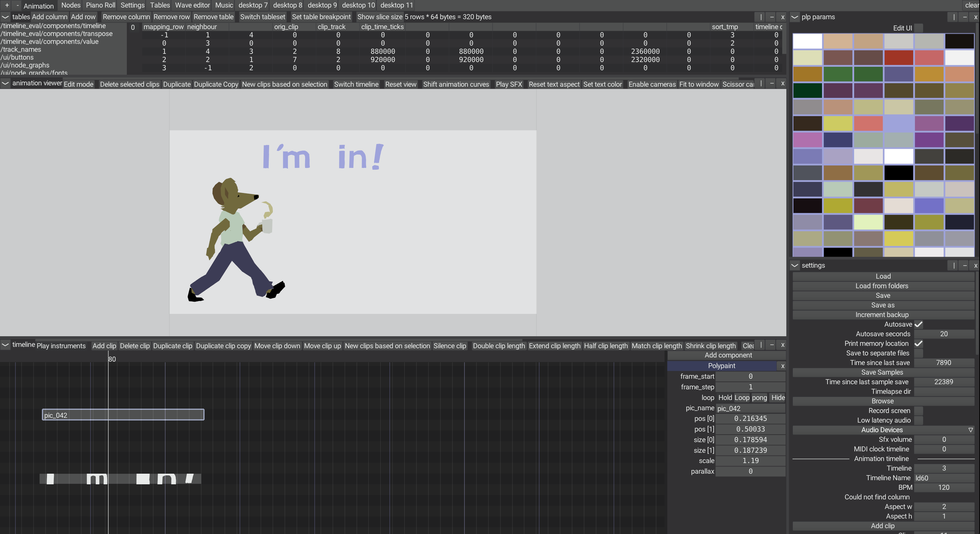Minimize the animation viewer panel
The height and width of the screenshot is (534, 980).
pyautogui.click(x=772, y=83)
